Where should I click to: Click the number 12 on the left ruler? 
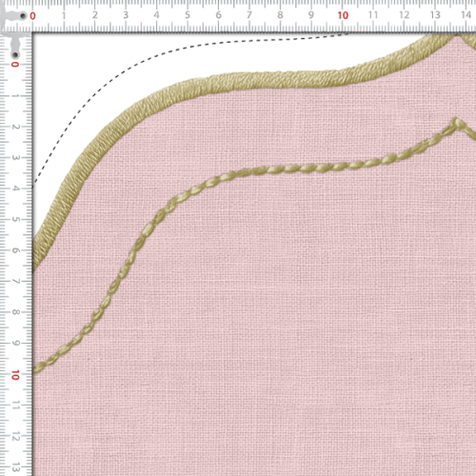coord(15,437)
